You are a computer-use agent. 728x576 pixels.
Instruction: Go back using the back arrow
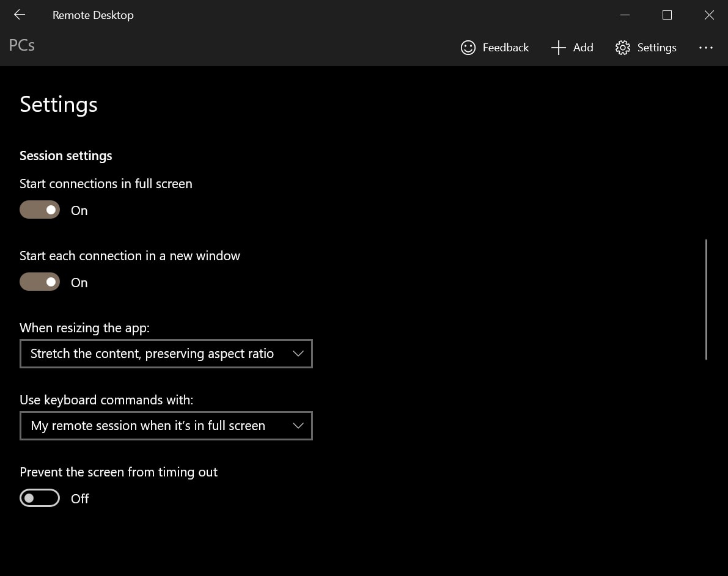coord(20,15)
